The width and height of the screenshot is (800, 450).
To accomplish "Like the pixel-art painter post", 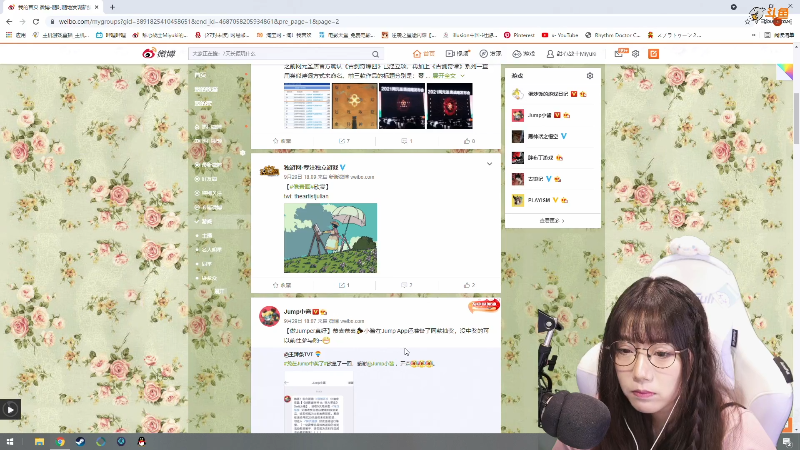I will point(469,285).
